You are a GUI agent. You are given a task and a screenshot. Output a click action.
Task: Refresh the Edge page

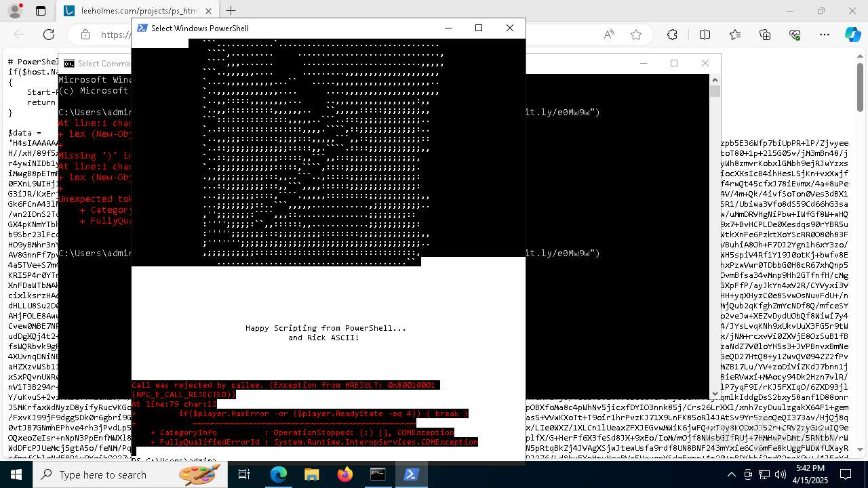click(49, 35)
